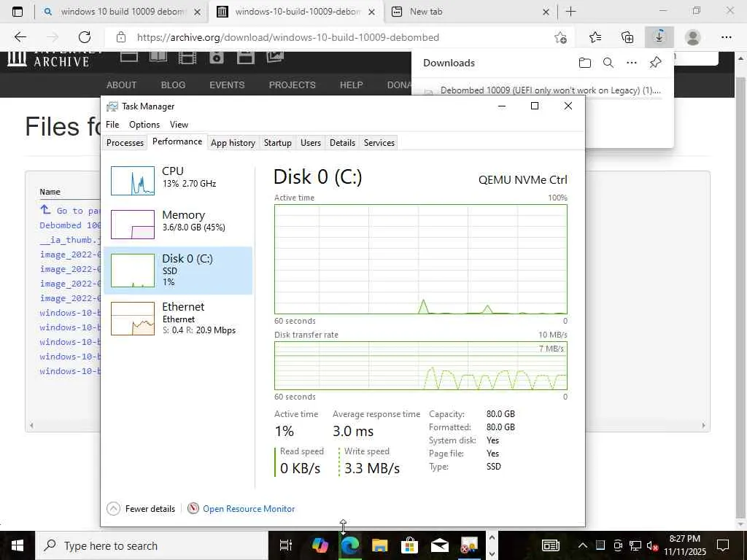Switch to the Startup tab
The height and width of the screenshot is (560, 747).
(x=278, y=142)
